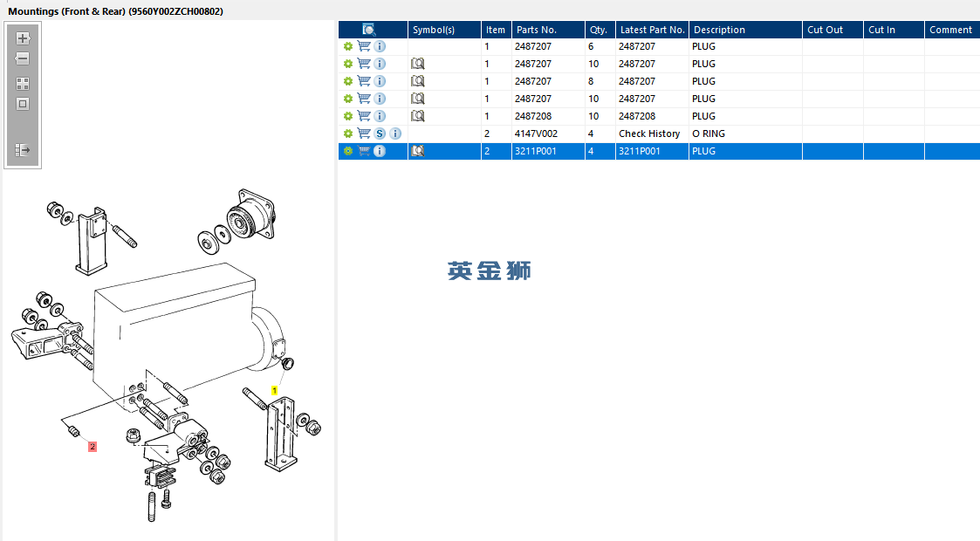Screen dimensions: 980x541
Task: Sort table by Parts No. column header
Action: pyautogui.click(x=548, y=30)
